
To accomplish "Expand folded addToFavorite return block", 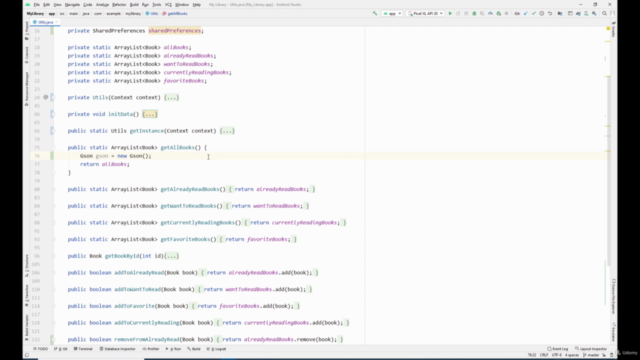I will 246,306.
